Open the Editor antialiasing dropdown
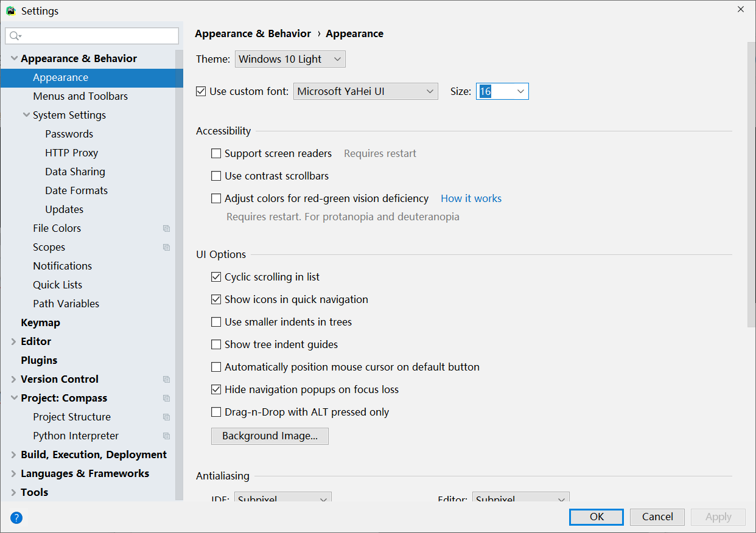 tap(521, 498)
